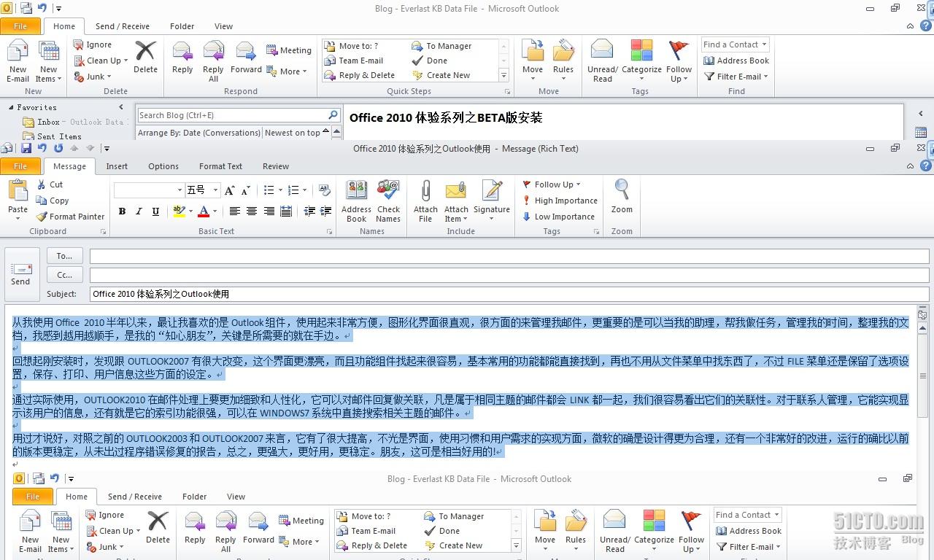
Task: Open the Insert tab in message window
Action: pos(117,166)
